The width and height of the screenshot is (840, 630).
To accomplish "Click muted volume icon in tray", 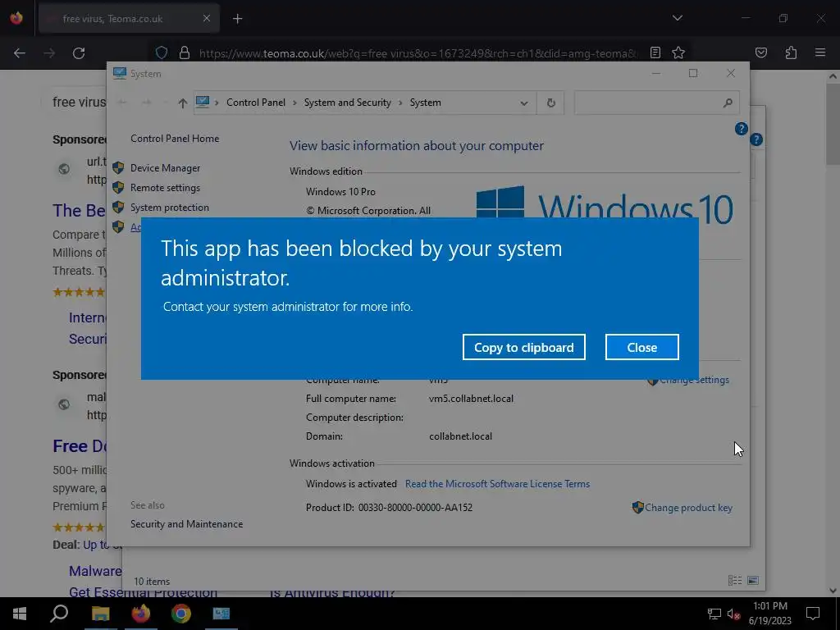I will (x=733, y=614).
